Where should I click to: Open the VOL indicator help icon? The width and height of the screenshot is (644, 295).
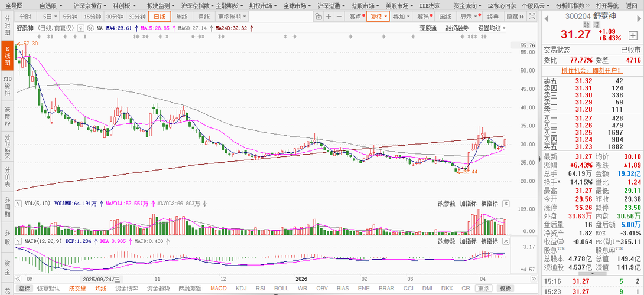point(18,204)
